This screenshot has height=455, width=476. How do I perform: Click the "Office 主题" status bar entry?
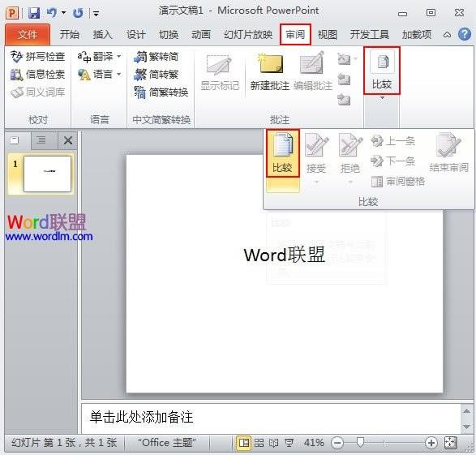pyautogui.click(x=167, y=442)
